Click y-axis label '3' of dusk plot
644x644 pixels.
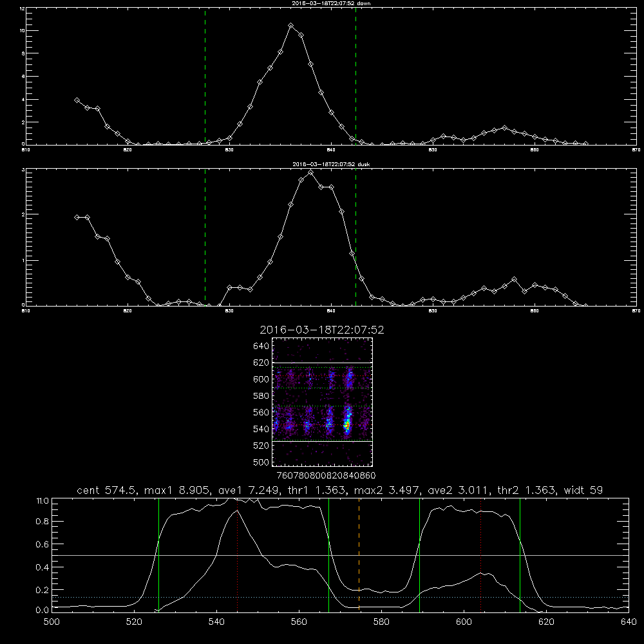[23, 169]
